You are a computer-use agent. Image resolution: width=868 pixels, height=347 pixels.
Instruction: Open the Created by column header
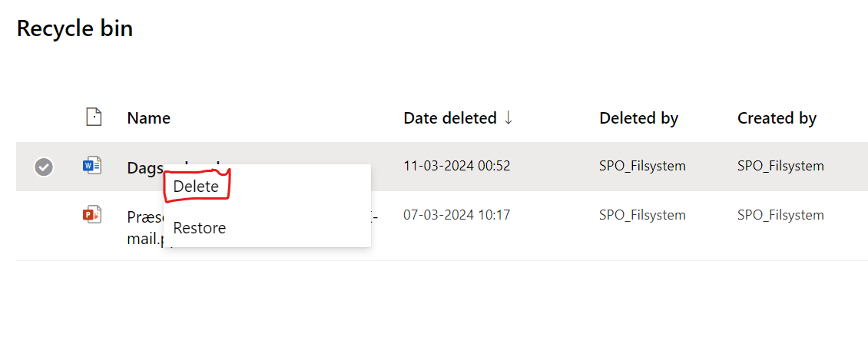[777, 118]
